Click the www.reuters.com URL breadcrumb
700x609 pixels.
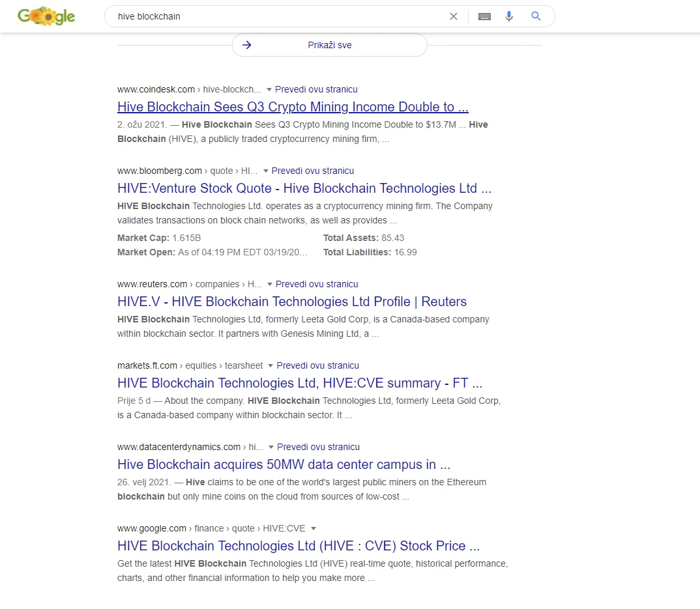coord(189,284)
